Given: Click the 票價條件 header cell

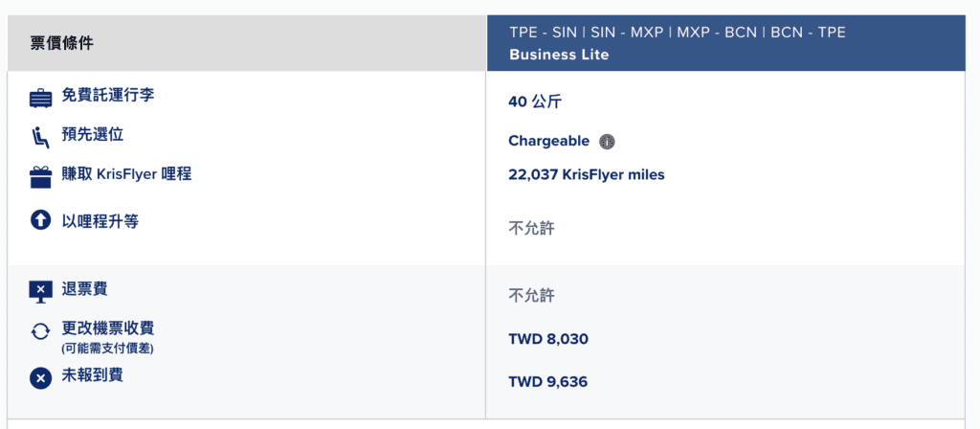Looking at the screenshot, I should click(x=248, y=43).
